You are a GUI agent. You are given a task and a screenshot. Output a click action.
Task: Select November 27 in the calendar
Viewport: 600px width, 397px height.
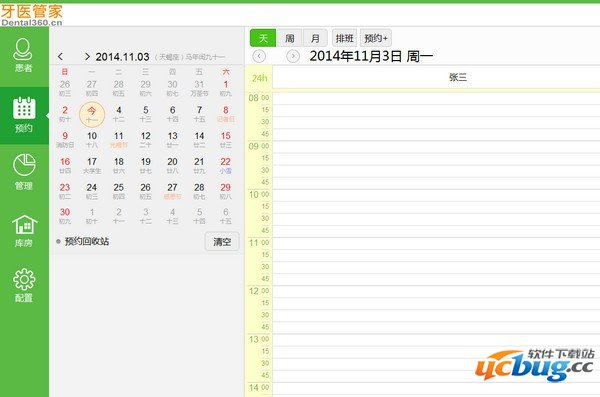pos(172,191)
